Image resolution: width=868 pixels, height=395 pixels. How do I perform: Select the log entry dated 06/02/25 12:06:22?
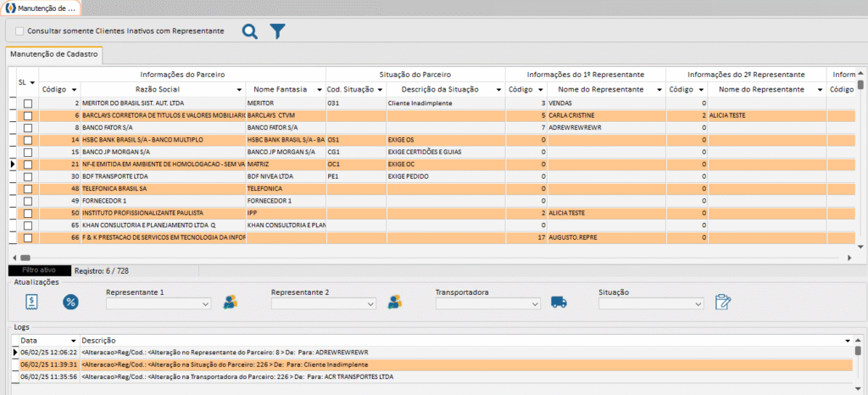pos(436,353)
